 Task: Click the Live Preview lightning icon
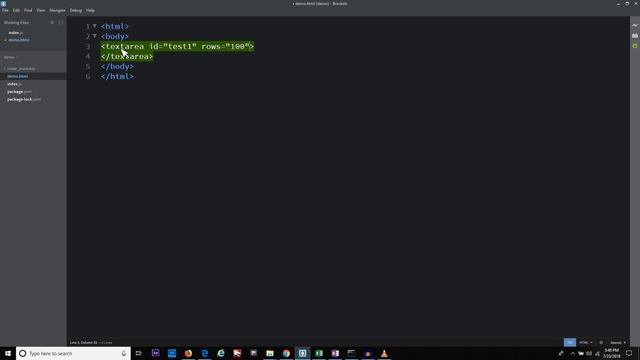coord(635,25)
